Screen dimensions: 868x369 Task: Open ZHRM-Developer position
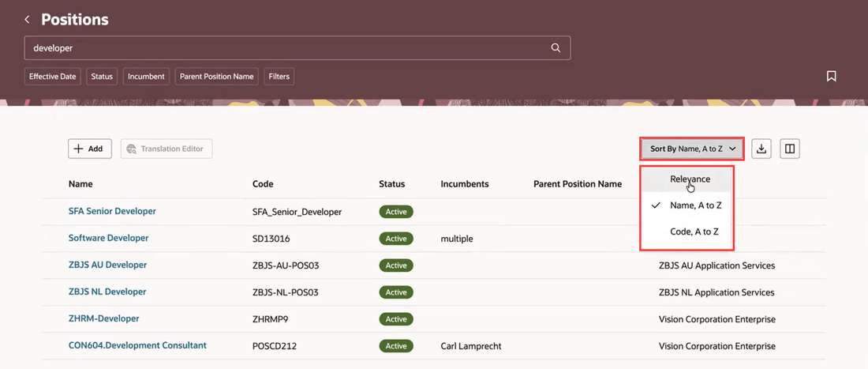pyautogui.click(x=104, y=318)
